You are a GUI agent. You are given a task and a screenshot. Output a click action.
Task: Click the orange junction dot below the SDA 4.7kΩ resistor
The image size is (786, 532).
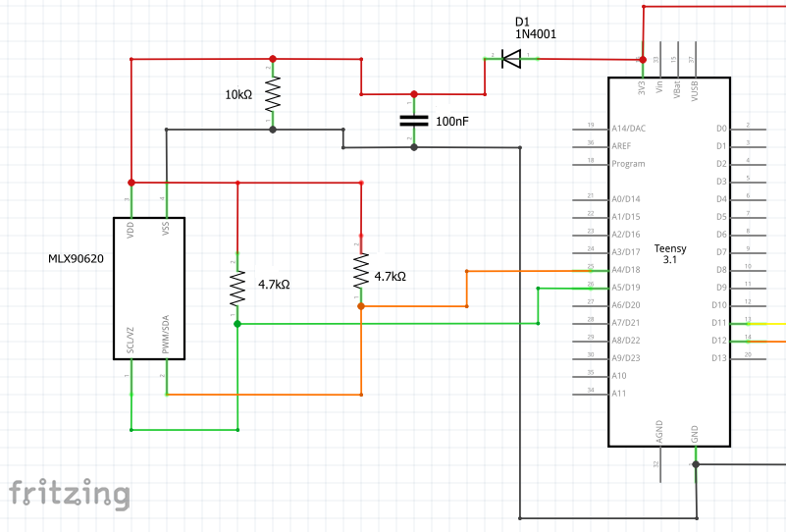361,306
